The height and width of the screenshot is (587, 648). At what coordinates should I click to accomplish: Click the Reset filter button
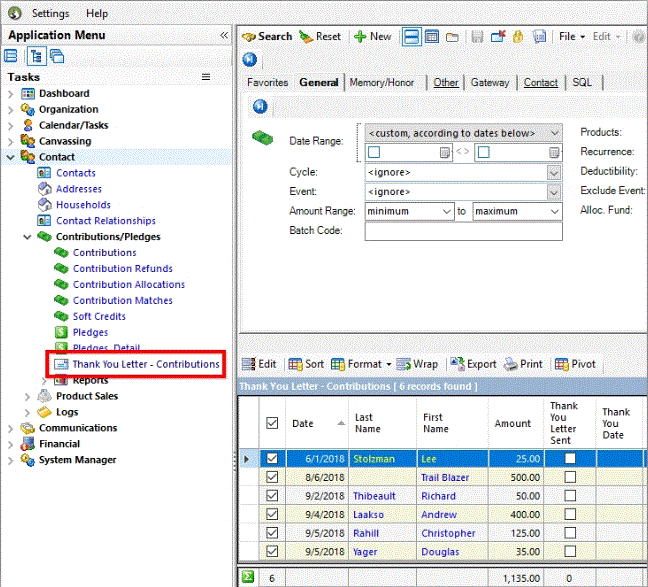[320, 37]
